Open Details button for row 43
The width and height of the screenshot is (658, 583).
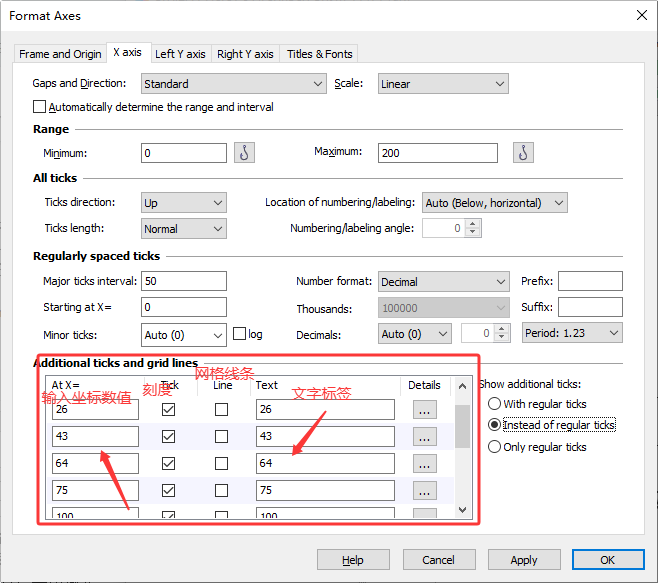tap(424, 437)
